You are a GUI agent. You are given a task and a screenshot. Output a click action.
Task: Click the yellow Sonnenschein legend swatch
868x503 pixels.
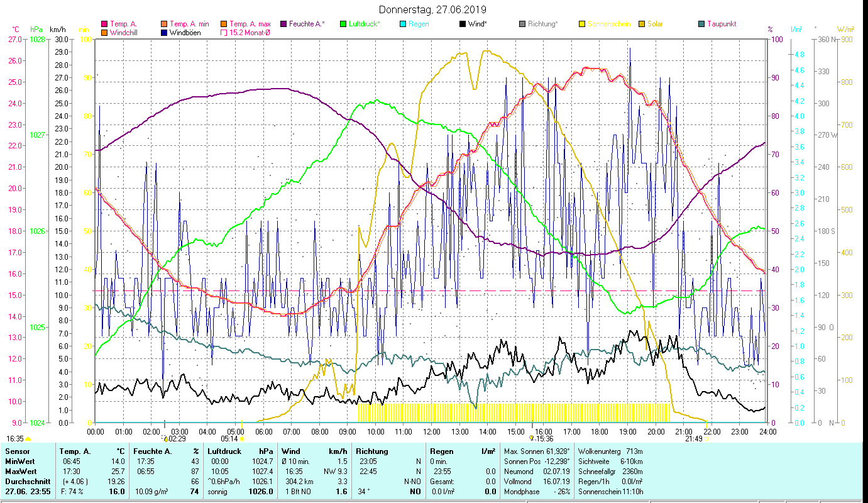(x=582, y=24)
